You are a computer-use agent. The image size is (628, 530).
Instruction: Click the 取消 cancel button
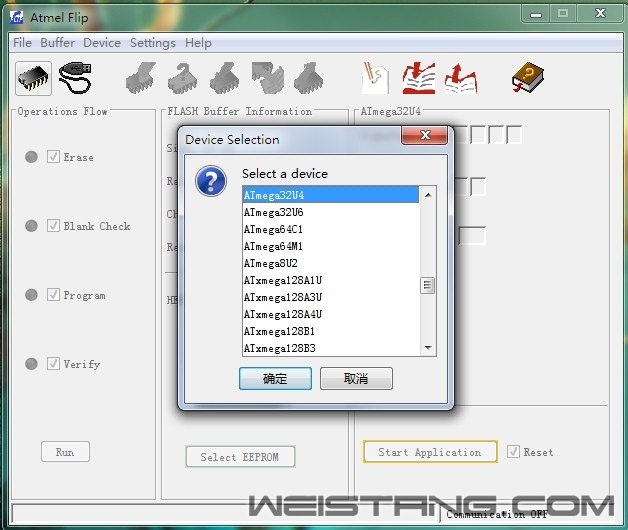point(356,378)
